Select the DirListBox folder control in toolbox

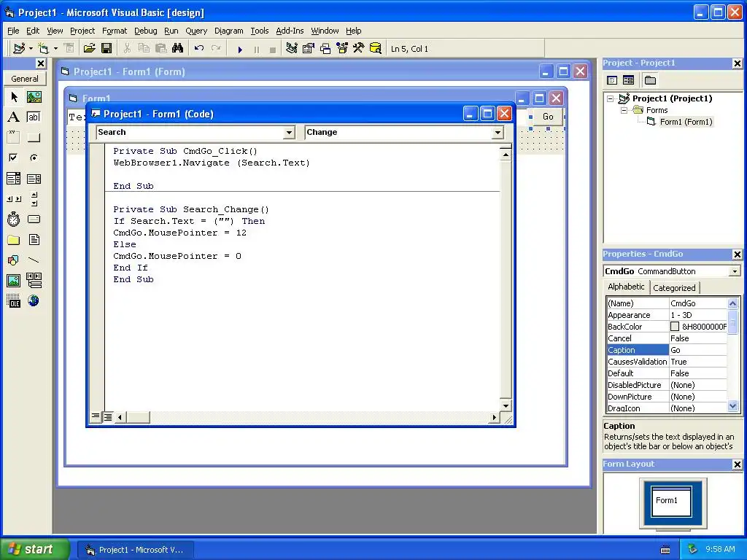click(14, 239)
